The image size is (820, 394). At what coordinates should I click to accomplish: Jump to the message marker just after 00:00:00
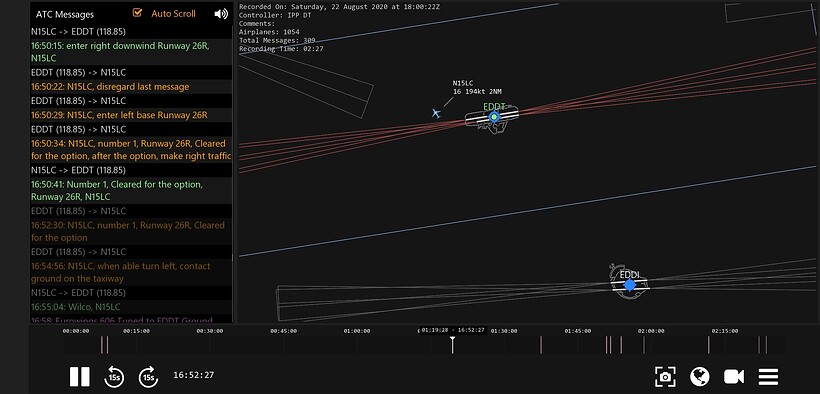pos(102,345)
